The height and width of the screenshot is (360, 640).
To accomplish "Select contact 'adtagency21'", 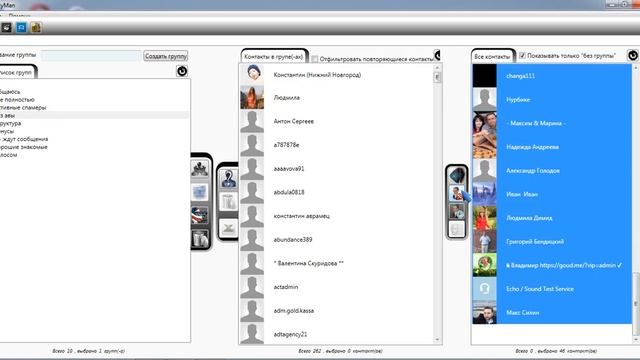I will coord(337,334).
